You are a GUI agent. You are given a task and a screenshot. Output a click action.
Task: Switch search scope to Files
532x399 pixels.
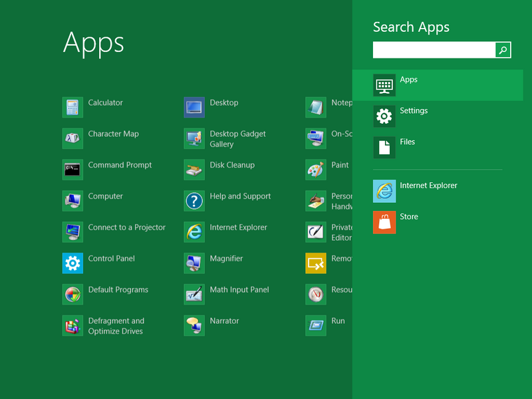click(407, 147)
